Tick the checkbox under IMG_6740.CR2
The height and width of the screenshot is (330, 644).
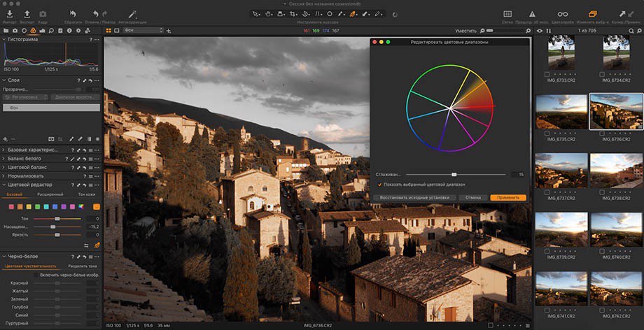(602, 251)
